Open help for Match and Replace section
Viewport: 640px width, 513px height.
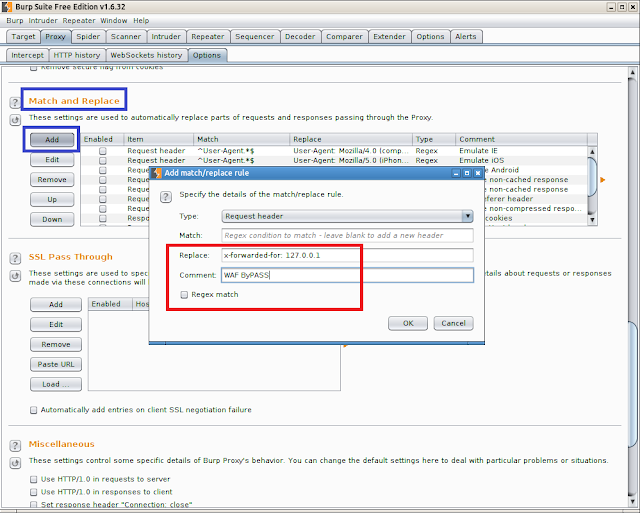point(15,102)
